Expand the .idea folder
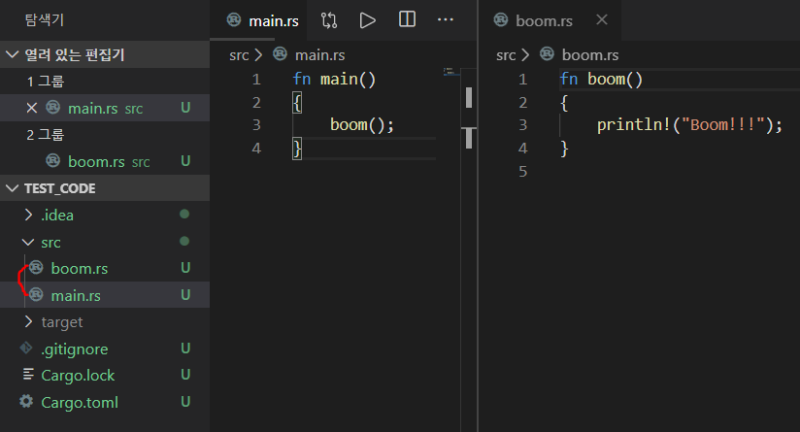This screenshot has height=432, width=800. coord(57,215)
